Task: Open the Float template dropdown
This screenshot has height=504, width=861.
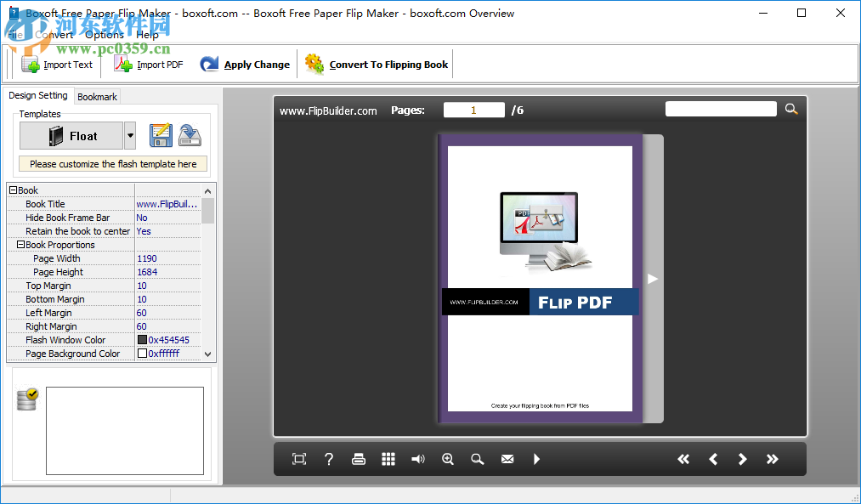Action: pos(130,135)
